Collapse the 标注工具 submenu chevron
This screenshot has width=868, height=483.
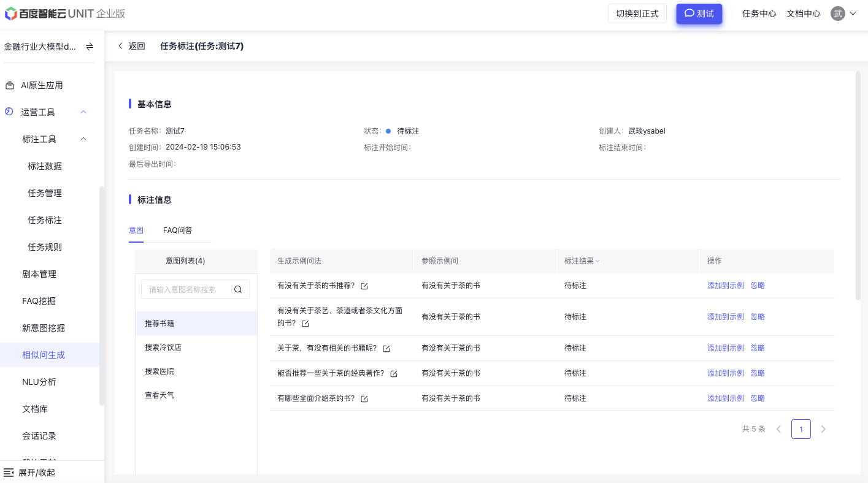click(84, 139)
